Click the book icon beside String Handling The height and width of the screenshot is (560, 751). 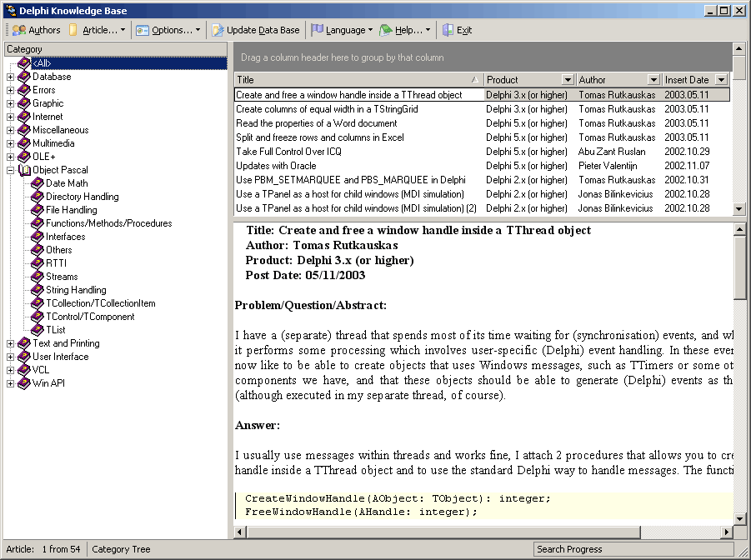tap(38, 290)
